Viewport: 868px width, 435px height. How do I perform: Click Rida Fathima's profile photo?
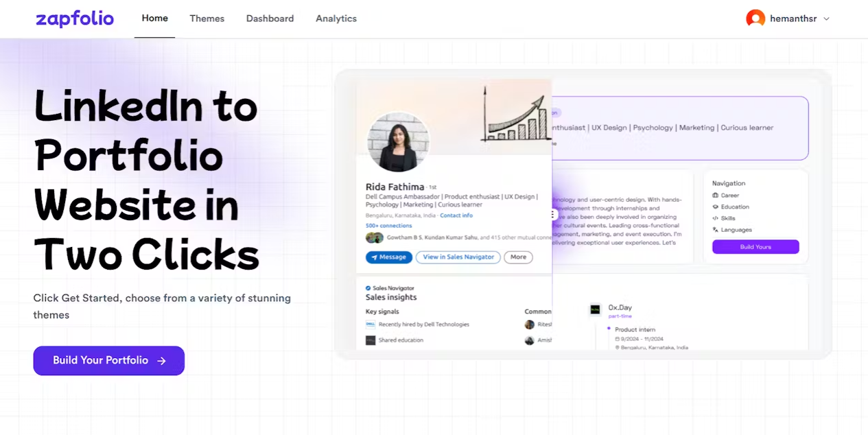[399, 142]
